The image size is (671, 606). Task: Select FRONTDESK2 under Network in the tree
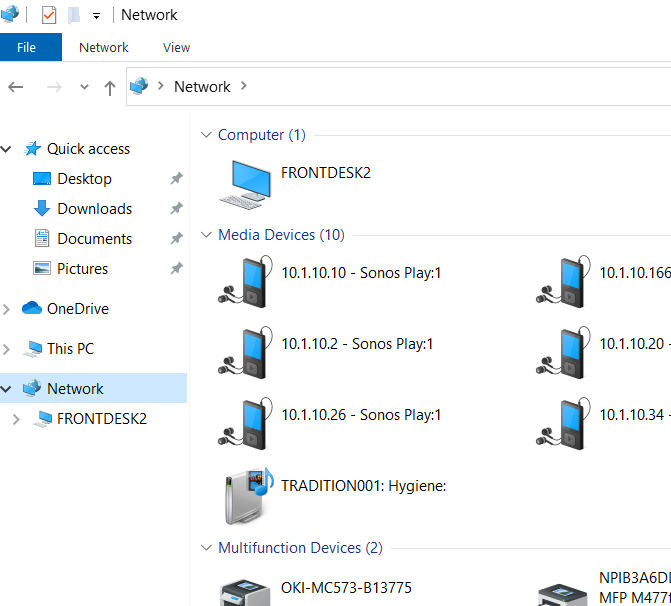(101, 419)
